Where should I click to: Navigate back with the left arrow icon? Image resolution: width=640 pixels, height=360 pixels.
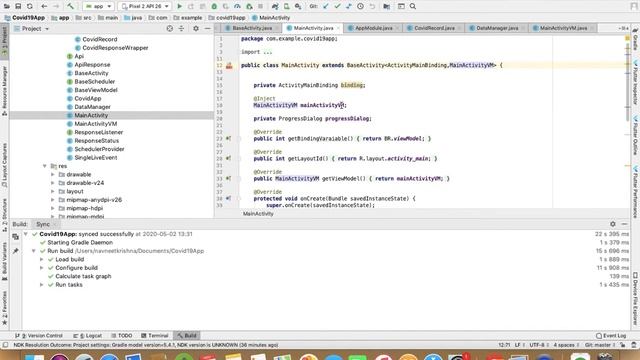44,6
